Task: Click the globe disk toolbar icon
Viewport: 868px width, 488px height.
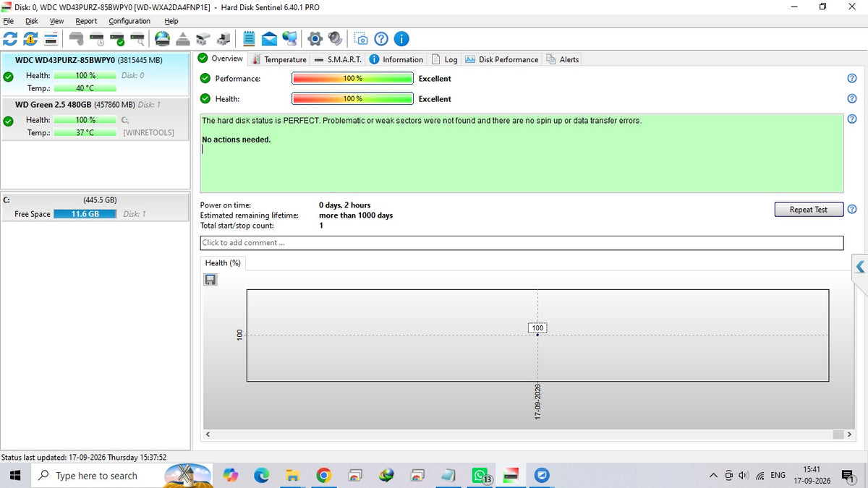Action: [162, 38]
